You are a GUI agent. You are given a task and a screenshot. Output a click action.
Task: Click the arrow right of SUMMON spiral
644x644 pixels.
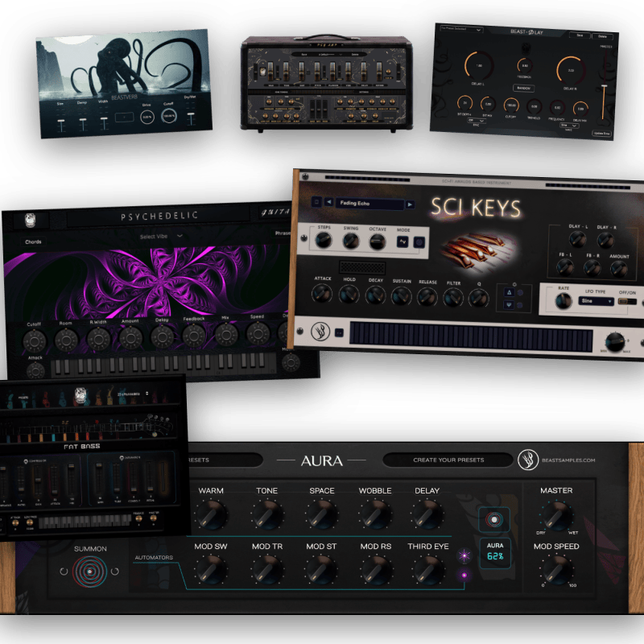(115, 572)
